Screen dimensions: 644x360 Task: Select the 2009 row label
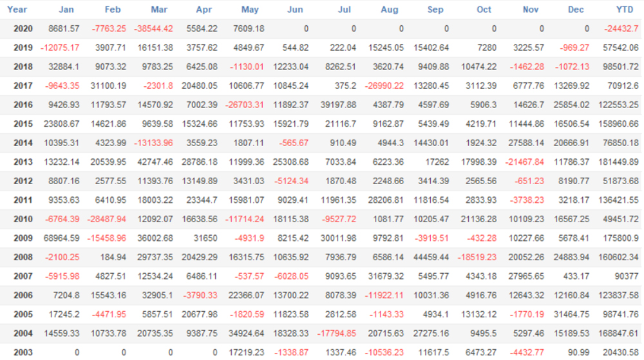coord(21,238)
